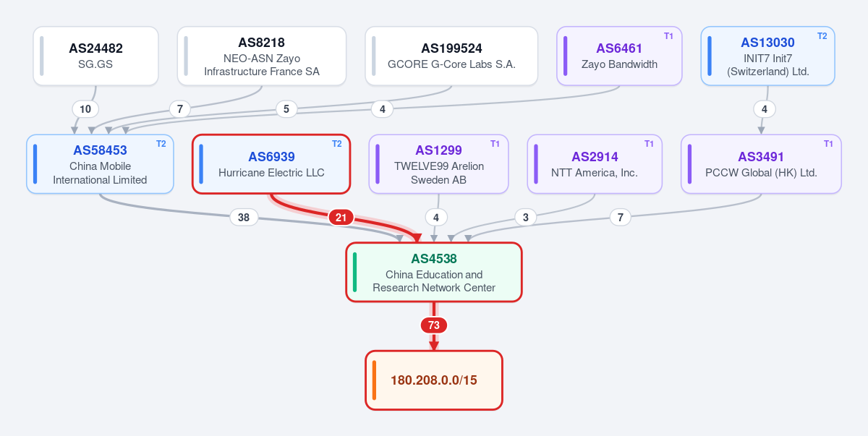Viewport: 868px width, 436px height.
Task: Click the 5 edge count label
Action: click(x=286, y=109)
